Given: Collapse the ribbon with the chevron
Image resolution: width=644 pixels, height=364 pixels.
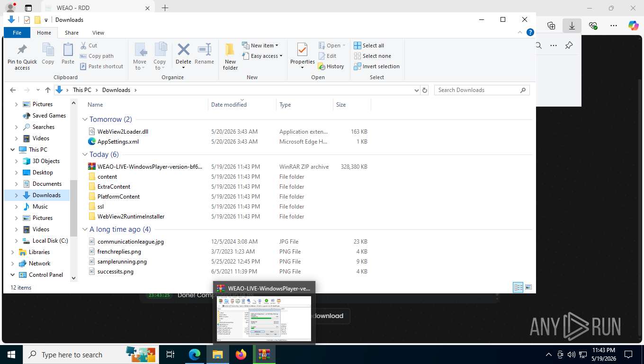Looking at the screenshot, I should tap(521, 33).
